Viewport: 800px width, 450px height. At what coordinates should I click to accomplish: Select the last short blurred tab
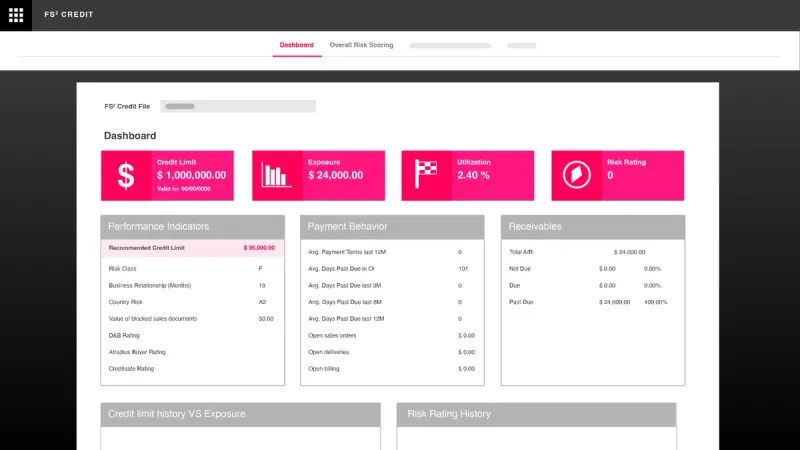click(521, 45)
